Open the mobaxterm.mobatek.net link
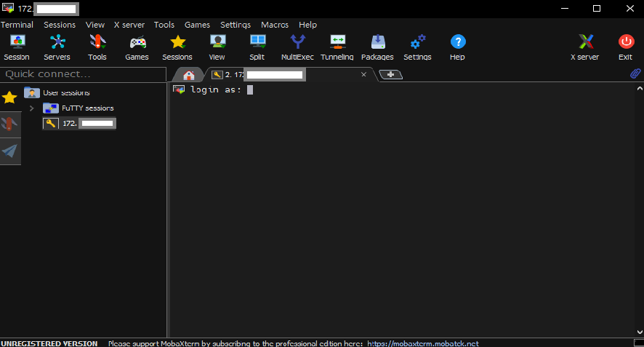The width and height of the screenshot is (644, 347). tap(423, 343)
